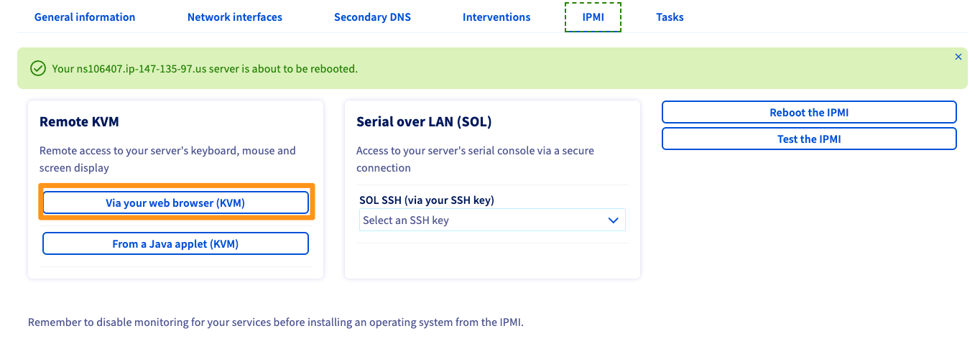View the Interventions tab
980x359 pixels.
(496, 17)
